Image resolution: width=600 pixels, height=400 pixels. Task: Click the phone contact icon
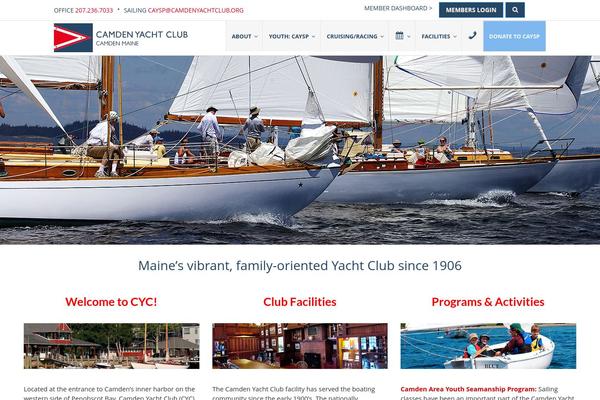pyautogui.click(x=473, y=36)
